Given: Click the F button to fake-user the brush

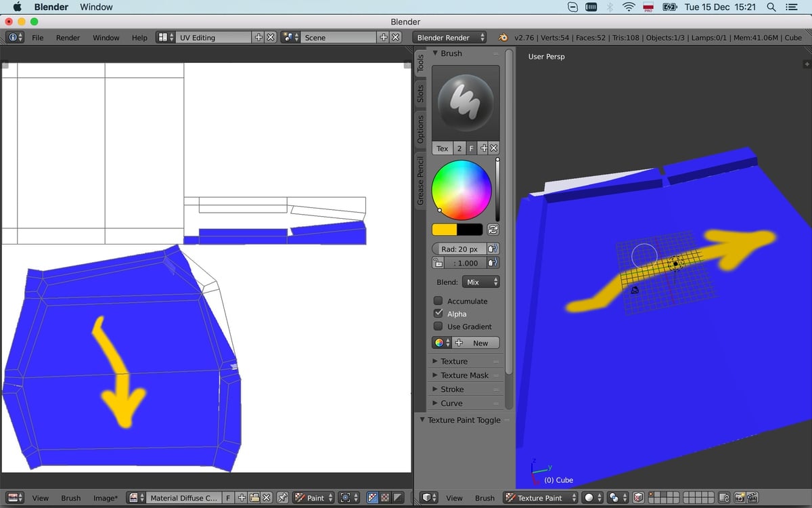Looking at the screenshot, I should pos(470,148).
